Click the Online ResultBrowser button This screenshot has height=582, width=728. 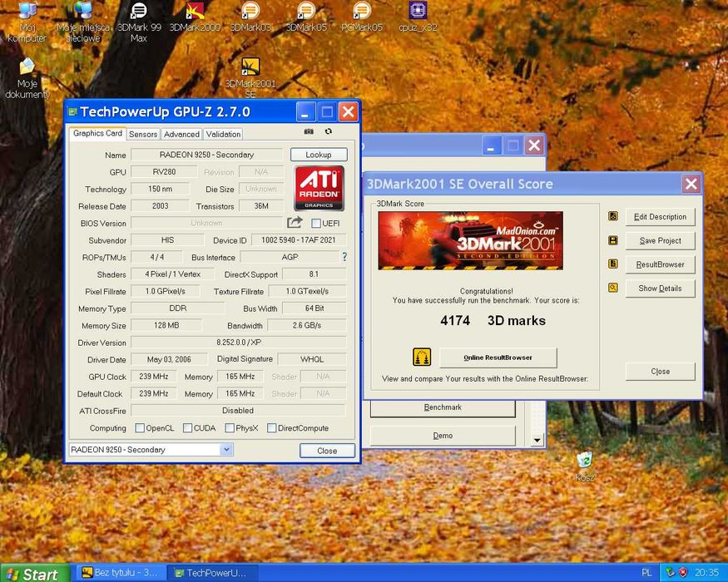click(x=498, y=358)
